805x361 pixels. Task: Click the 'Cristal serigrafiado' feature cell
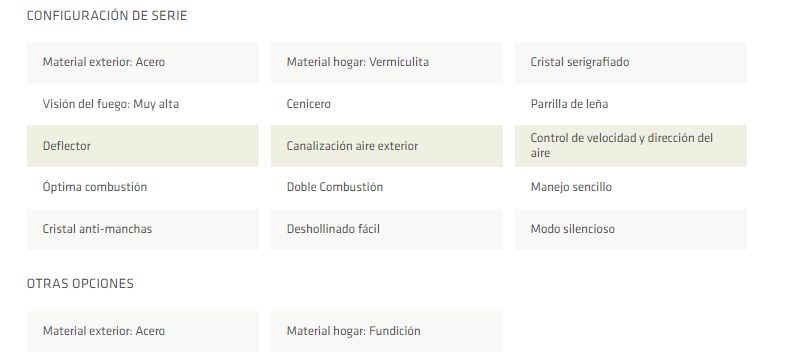tap(630, 63)
